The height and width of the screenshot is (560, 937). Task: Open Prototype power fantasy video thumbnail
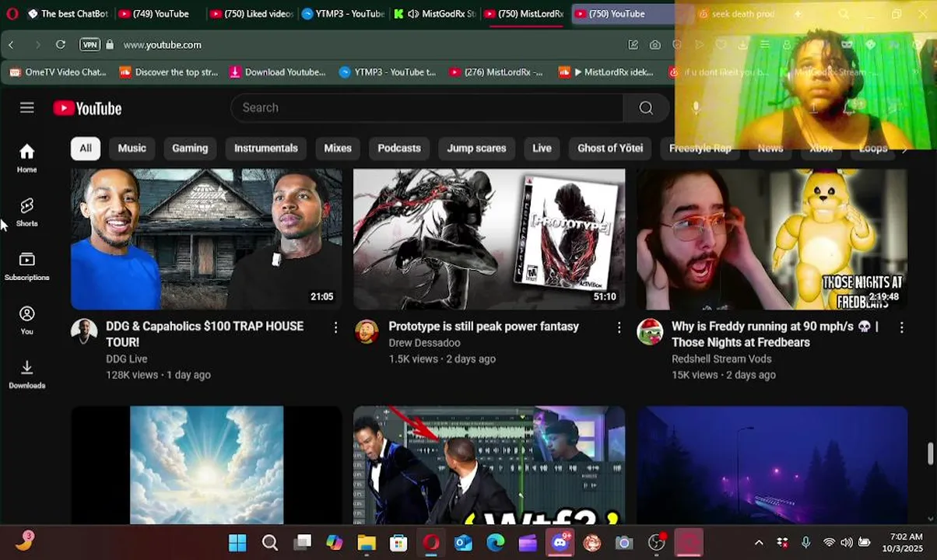click(x=490, y=239)
